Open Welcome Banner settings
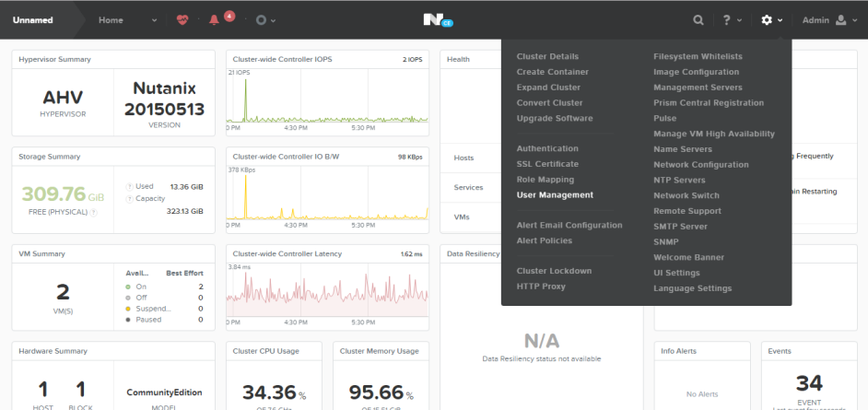 pos(688,258)
